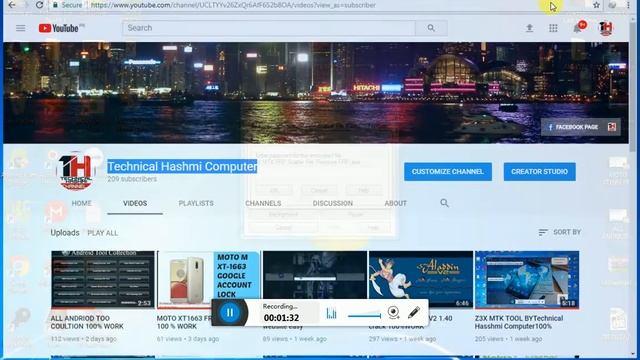Open Z3X MTK TOOL video thumbnail
This screenshot has width=640, height=360.
tap(527, 279)
